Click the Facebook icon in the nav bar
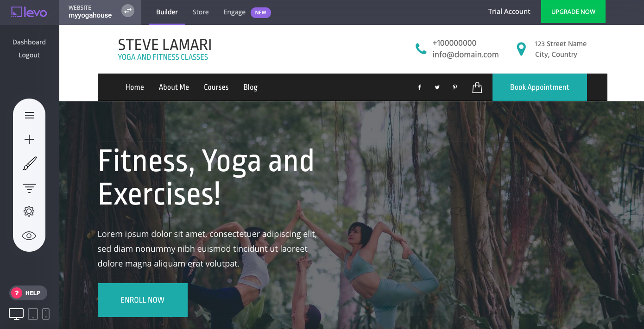Viewport: 644px width, 329px height. click(x=420, y=87)
